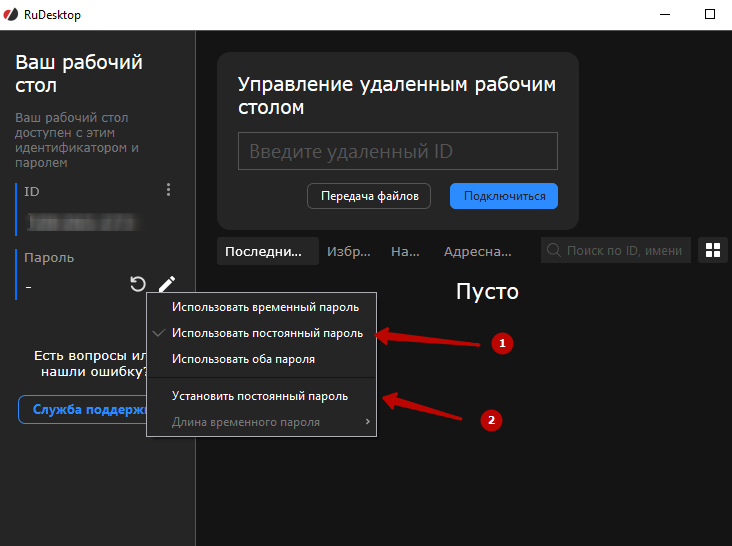Choose 'Использовать оба пароля' in the menu
The height and width of the screenshot is (546, 732).
pyautogui.click(x=261, y=359)
